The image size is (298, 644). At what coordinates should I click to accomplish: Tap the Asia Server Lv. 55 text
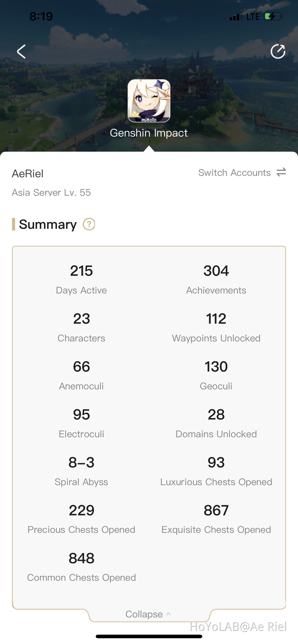pos(51,192)
